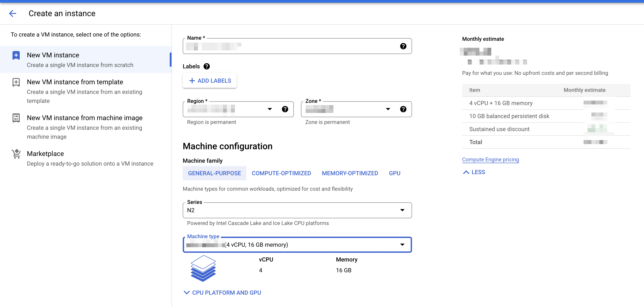Switch to GPU machine family tab
The width and height of the screenshot is (644, 307).
coord(395,173)
